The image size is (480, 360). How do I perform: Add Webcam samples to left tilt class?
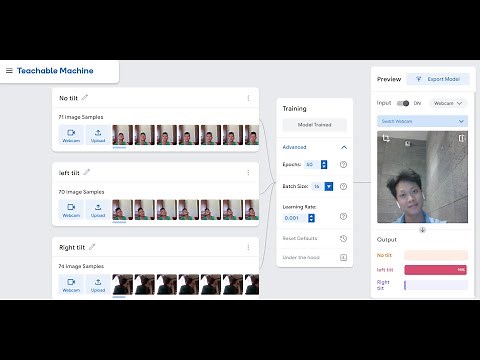pos(71,210)
